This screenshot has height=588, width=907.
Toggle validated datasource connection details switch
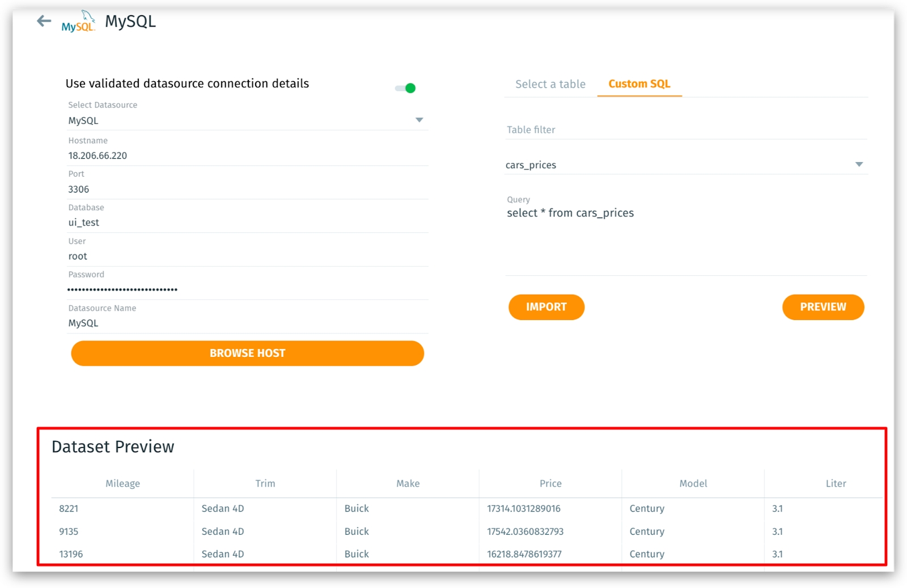[x=406, y=88]
